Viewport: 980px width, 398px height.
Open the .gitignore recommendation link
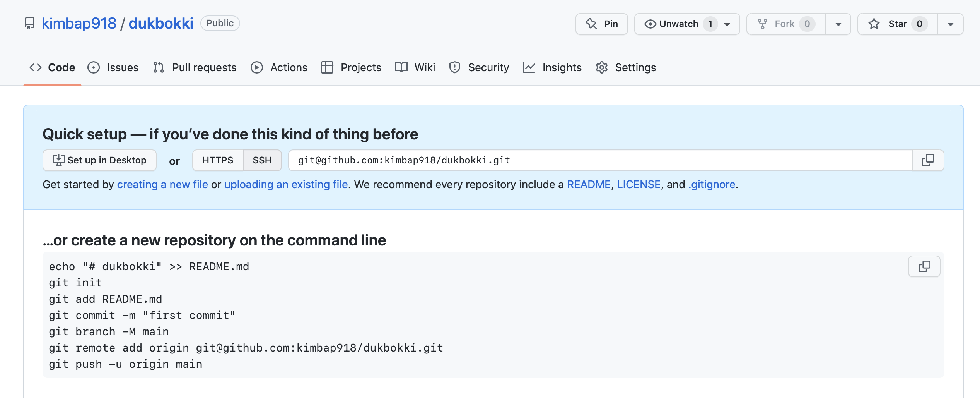click(x=712, y=184)
